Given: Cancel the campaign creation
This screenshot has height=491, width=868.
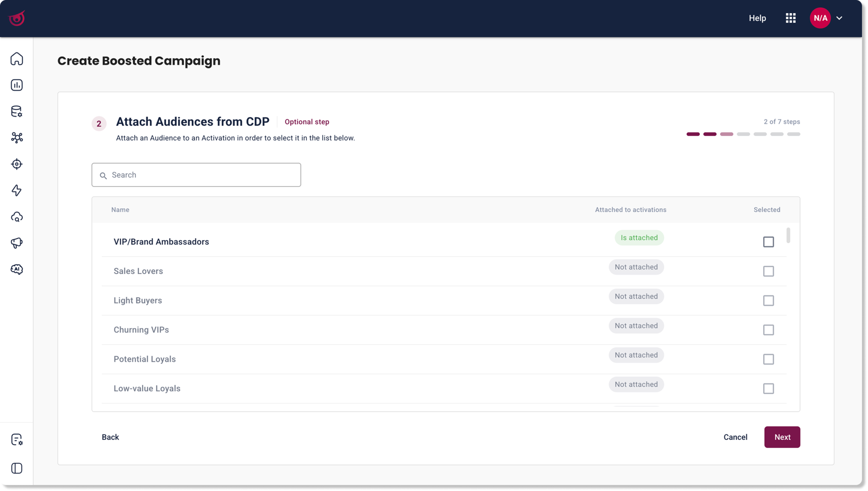Looking at the screenshot, I should [x=735, y=437].
